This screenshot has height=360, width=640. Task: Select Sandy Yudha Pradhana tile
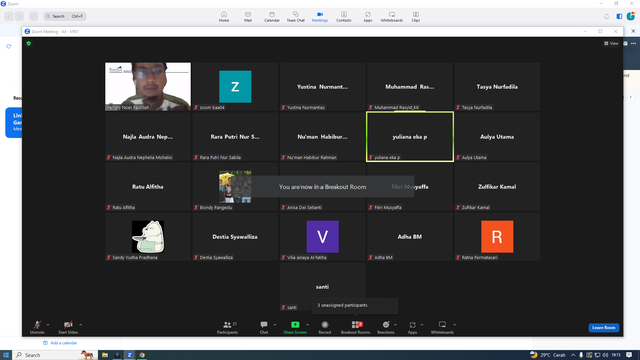(148, 237)
